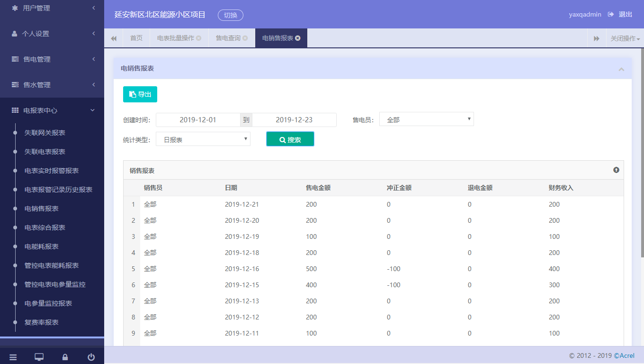Expand the 售电管理 sidebar menu
The height and width of the screenshot is (364, 644).
(52, 59)
